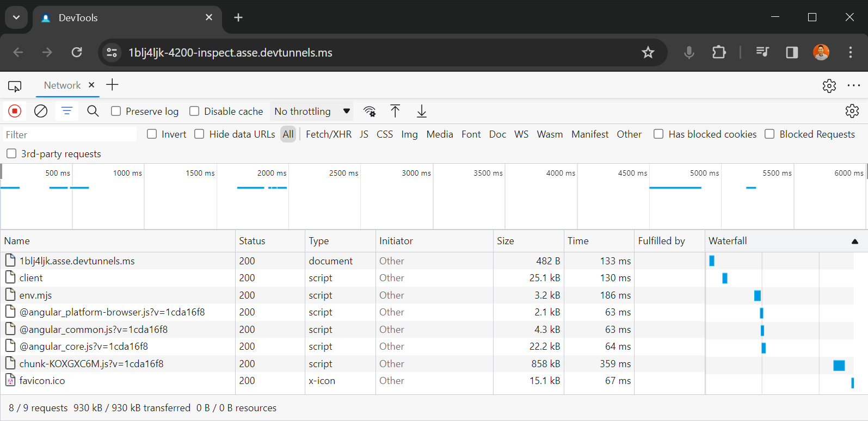Select the env.mjs request
Screen dimensions: 868x421
coord(427,295)
